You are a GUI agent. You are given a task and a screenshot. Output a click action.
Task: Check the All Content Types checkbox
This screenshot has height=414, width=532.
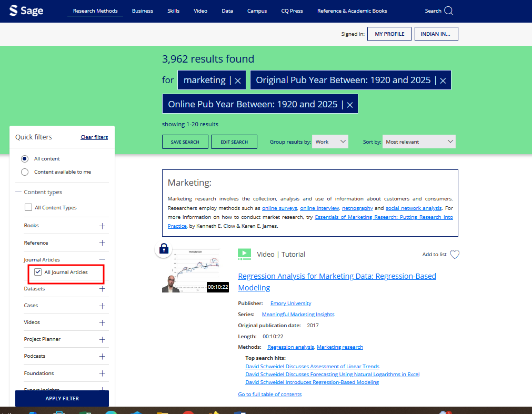tap(28, 208)
